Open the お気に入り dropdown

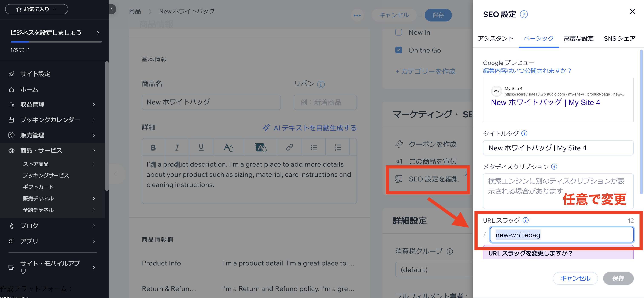tap(36, 9)
